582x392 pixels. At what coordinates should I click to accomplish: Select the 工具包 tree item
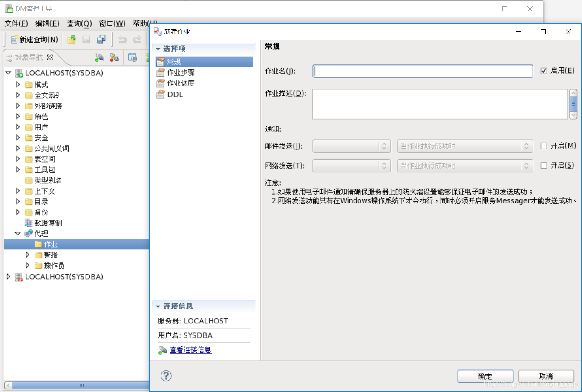click(45, 170)
